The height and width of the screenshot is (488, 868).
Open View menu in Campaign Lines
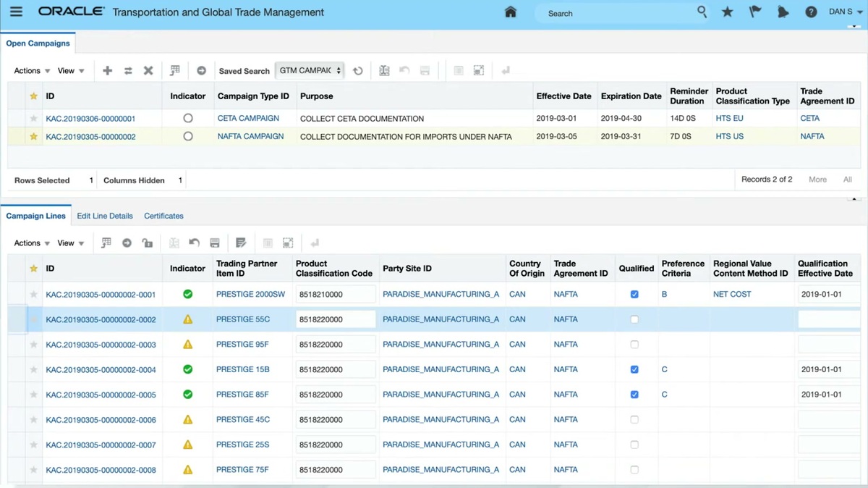click(x=71, y=243)
